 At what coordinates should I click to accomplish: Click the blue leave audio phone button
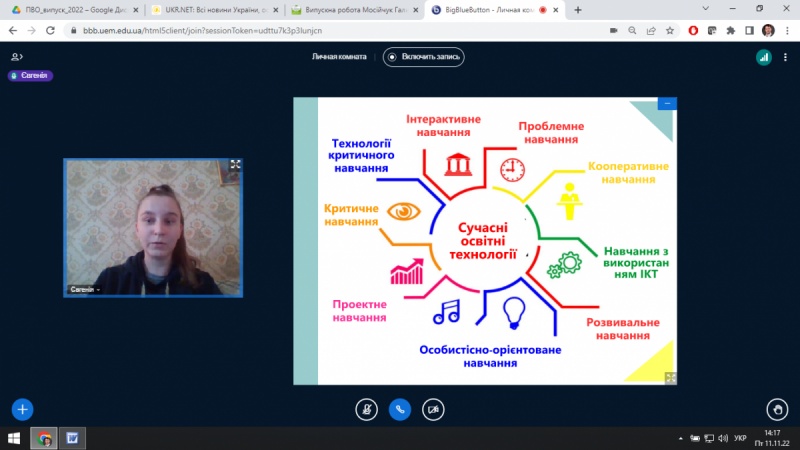[x=400, y=408]
